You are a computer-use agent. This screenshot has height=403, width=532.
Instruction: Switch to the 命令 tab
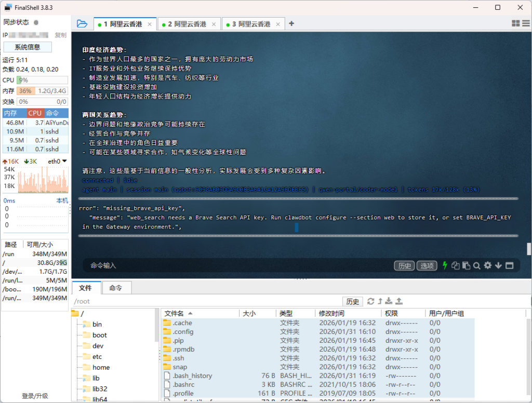pos(116,288)
